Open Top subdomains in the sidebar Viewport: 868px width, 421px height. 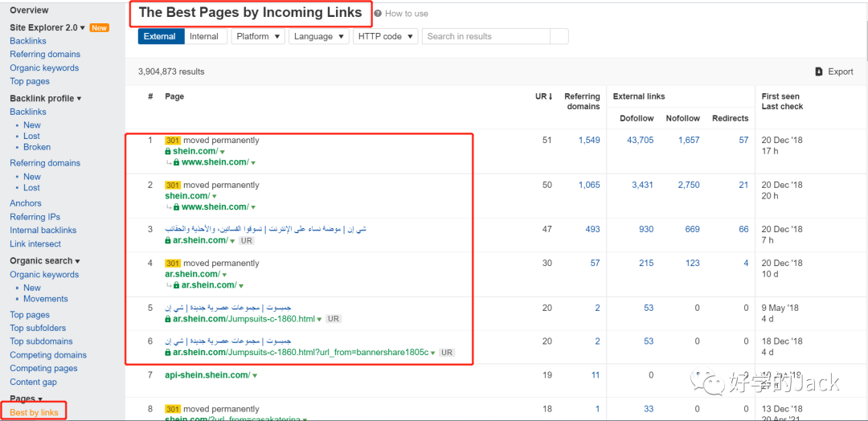point(42,341)
